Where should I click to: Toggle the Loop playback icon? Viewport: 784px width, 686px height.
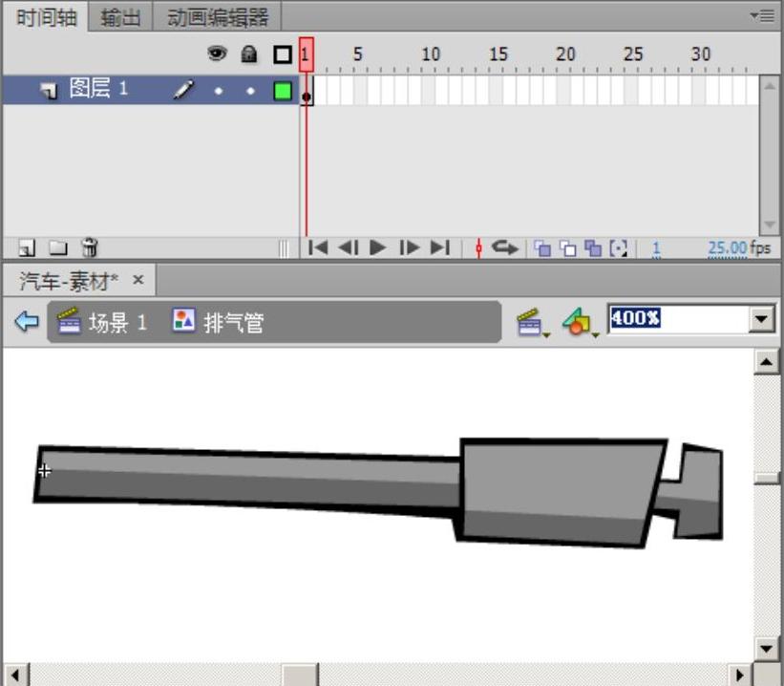pos(504,248)
